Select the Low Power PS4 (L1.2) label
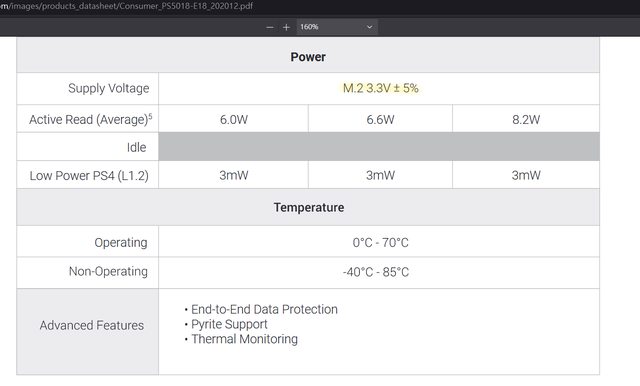 (x=89, y=175)
